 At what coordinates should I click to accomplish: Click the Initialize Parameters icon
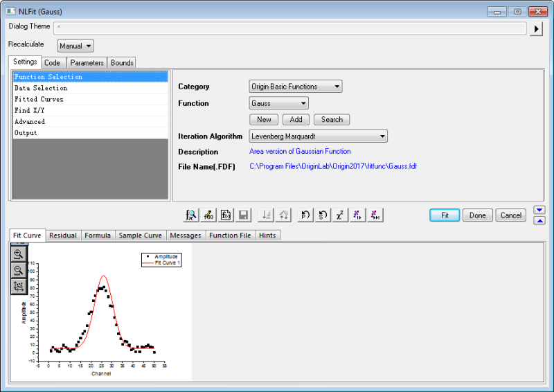tap(305, 215)
